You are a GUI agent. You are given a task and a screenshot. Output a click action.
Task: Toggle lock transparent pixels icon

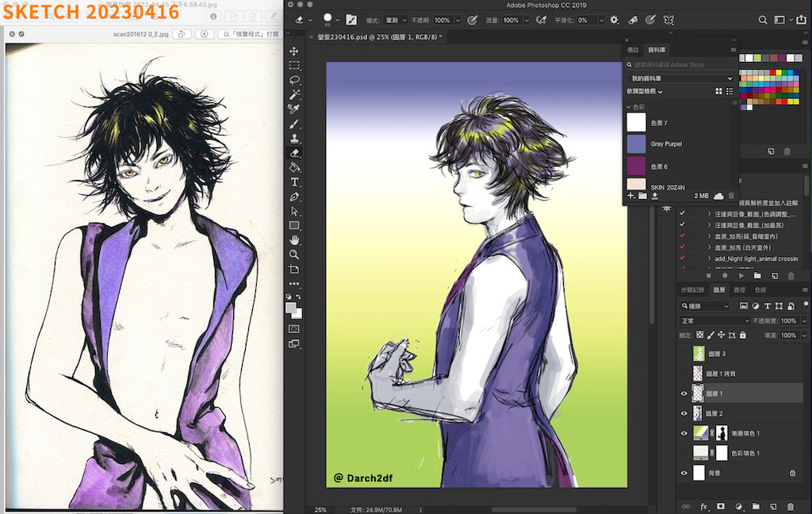point(699,336)
